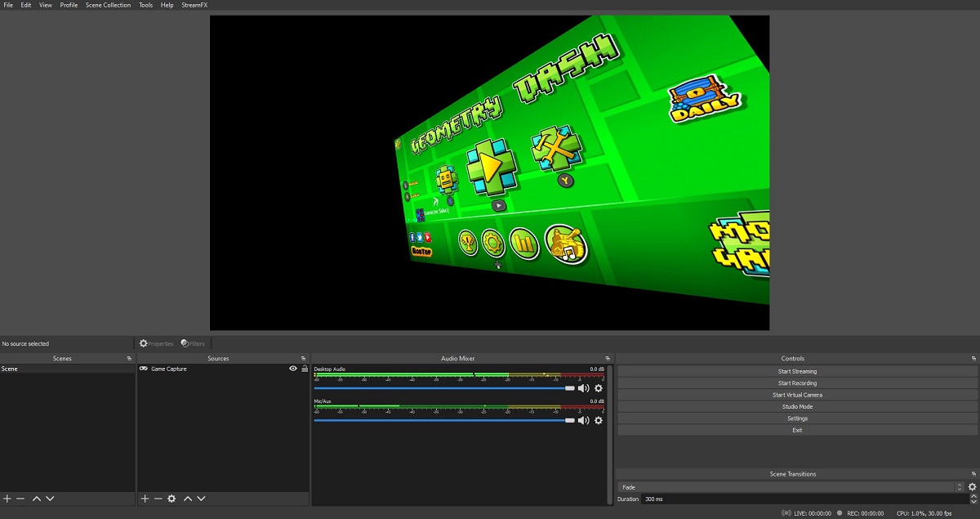The width and height of the screenshot is (980, 519).
Task: Remove the selected scene with the minus icon
Action: coord(20,499)
